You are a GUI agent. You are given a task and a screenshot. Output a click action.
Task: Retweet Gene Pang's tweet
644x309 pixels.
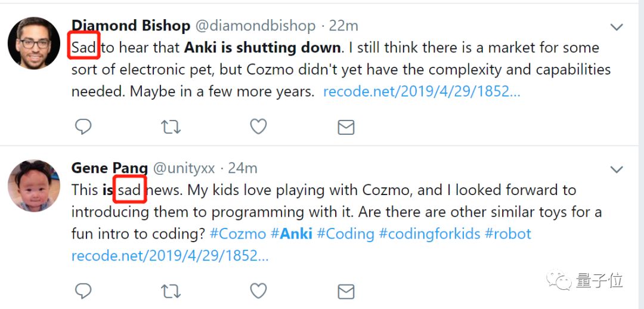171,291
